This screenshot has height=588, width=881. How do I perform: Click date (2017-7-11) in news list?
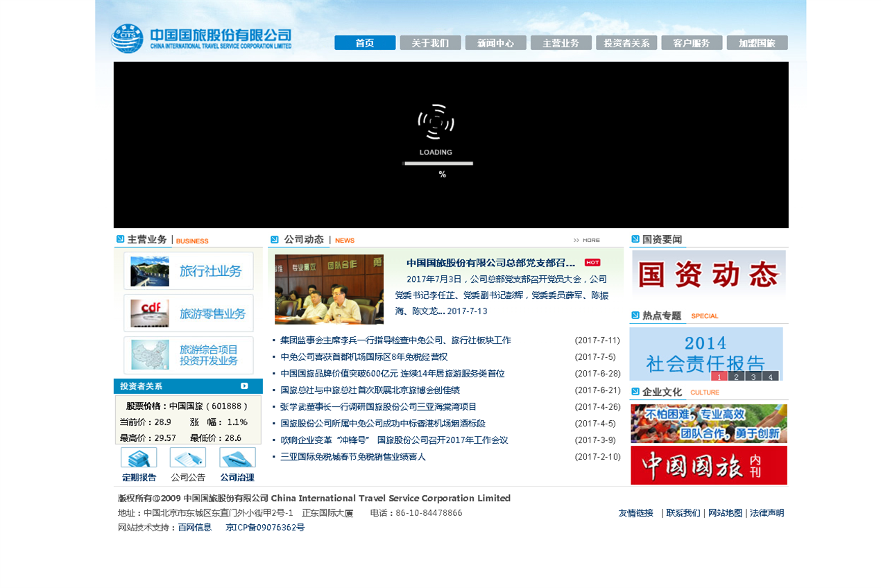pyautogui.click(x=597, y=340)
